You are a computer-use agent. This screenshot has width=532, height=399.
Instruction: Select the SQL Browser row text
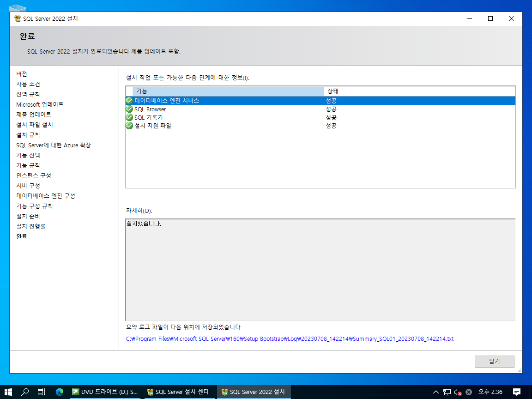pos(150,109)
